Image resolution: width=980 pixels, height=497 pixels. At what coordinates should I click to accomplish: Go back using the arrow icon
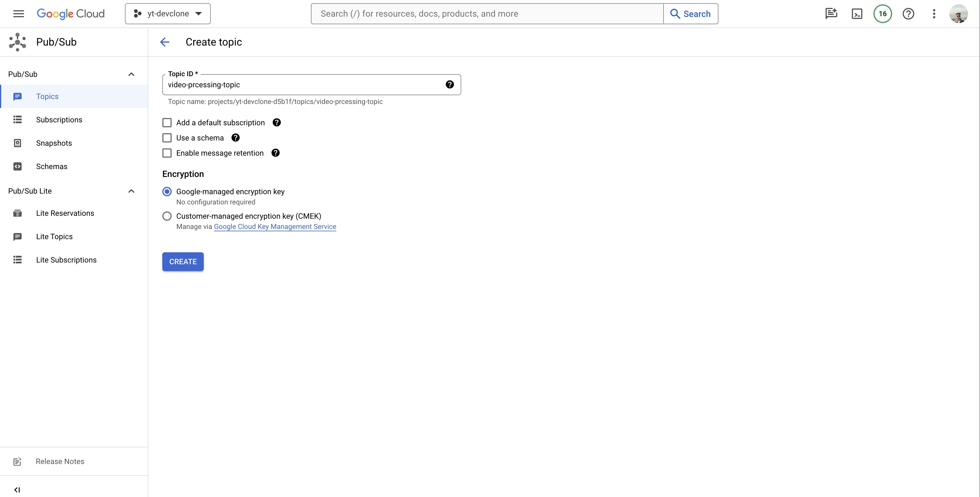[165, 42]
